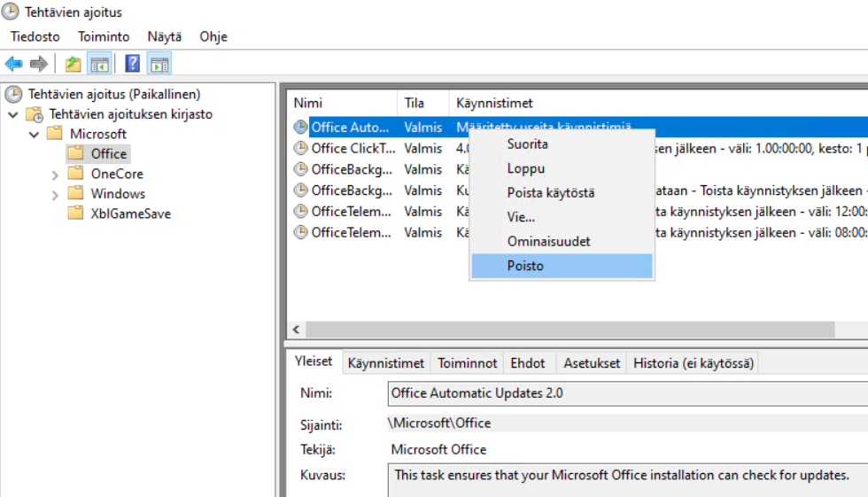868x497 pixels.
Task: Click the clock icon beside Tehtävien ajoitus (Paikallinen)
Action: [14, 94]
